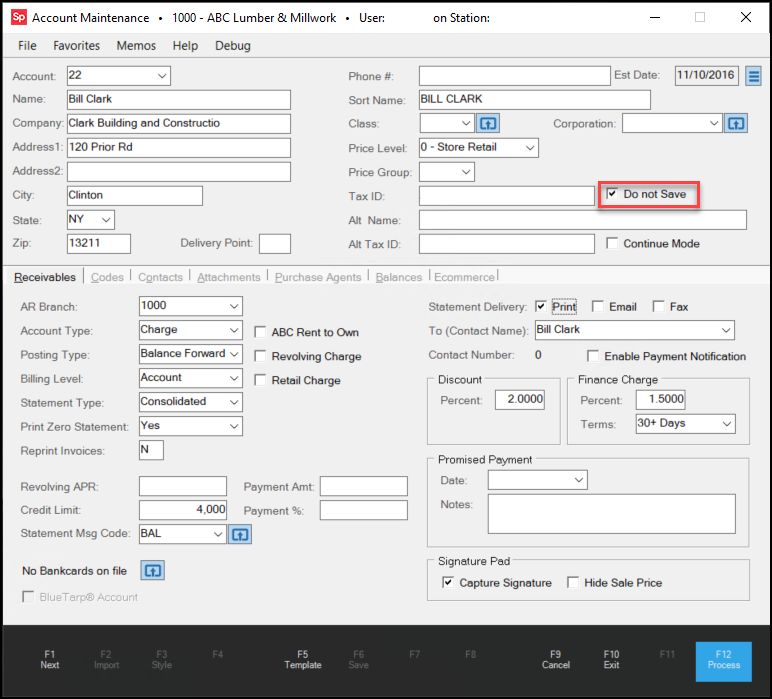Check the Revolving Charge box

click(x=260, y=356)
